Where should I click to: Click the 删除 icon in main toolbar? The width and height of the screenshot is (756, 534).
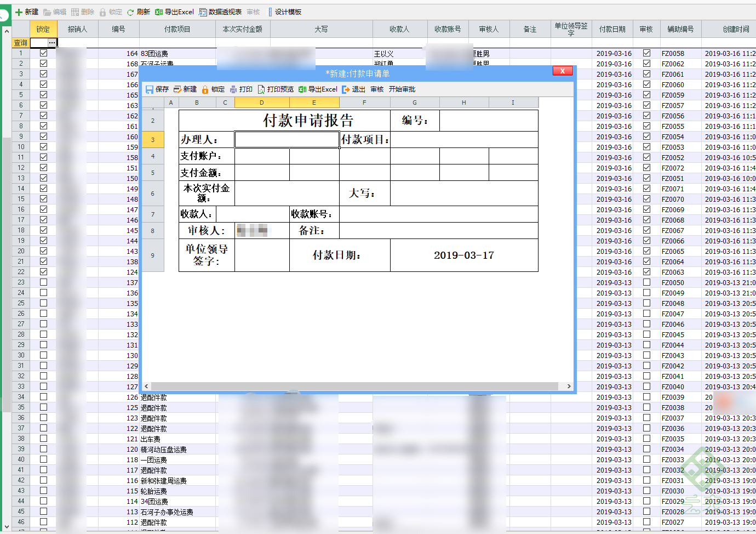(x=75, y=12)
